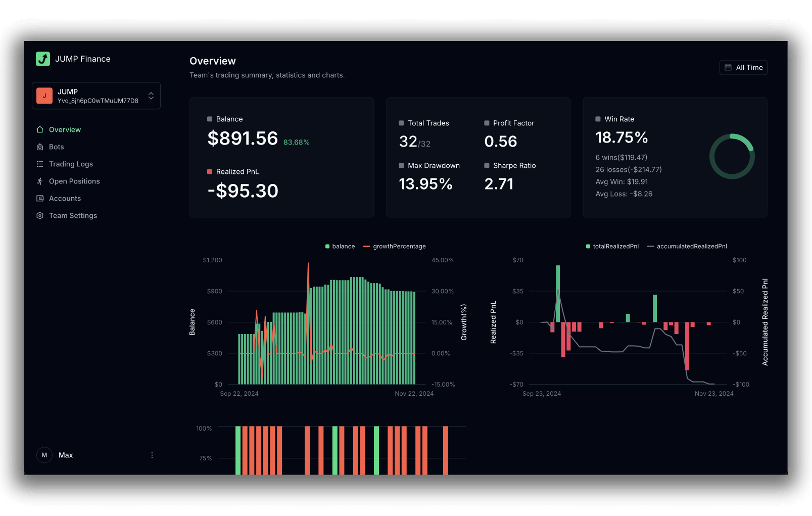Click the Open Positions running figure icon
The image size is (812, 516).
(x=40, y=181)
